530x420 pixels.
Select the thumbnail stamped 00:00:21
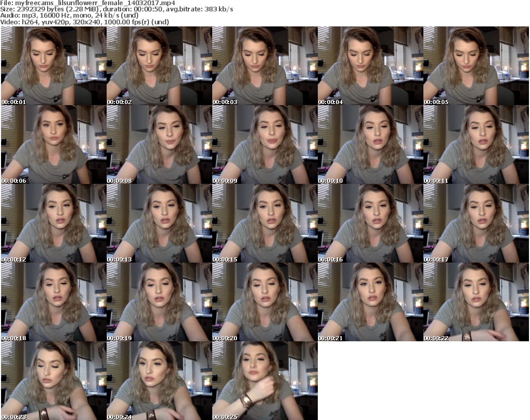tap(371, 302)
